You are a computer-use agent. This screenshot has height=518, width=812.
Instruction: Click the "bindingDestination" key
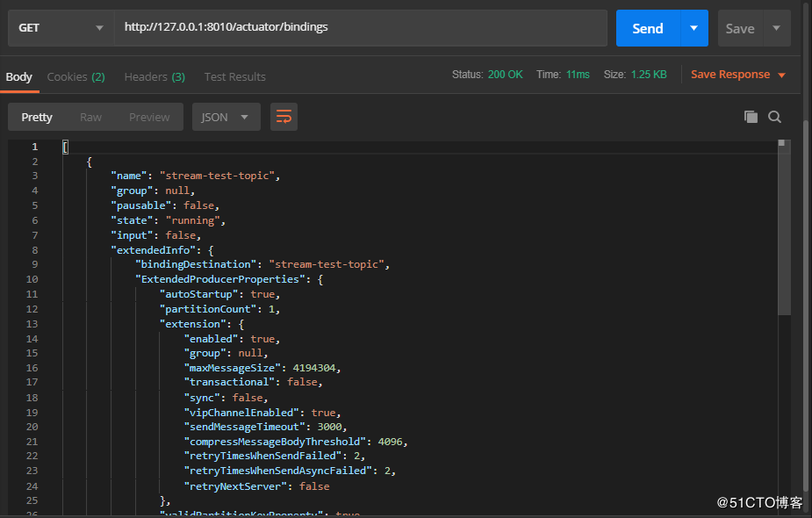coord(196,264)
